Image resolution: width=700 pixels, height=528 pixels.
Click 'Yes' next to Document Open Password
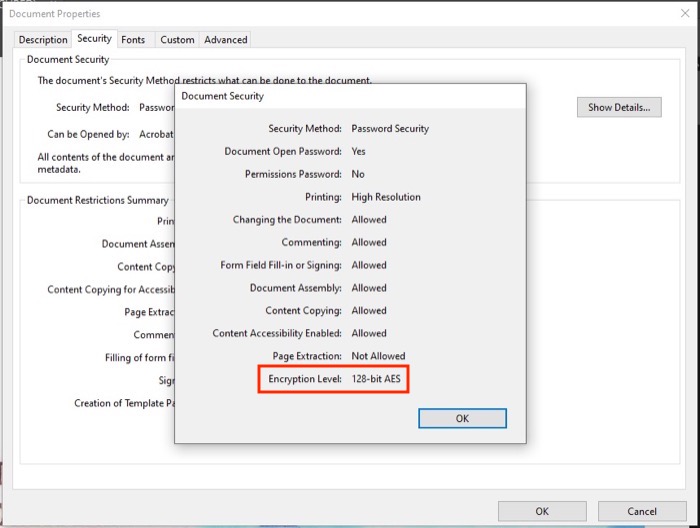(x=358, y=151)
